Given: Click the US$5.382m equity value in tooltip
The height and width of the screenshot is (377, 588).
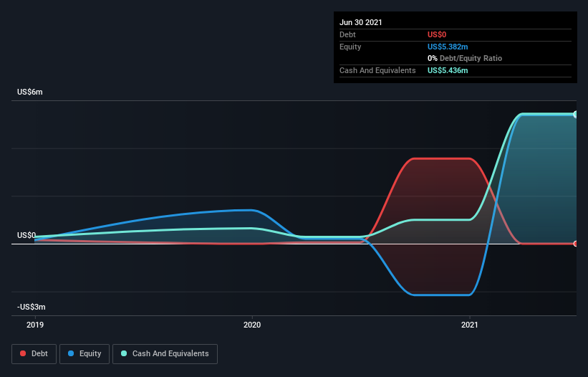Looking at the screenshot, I should (x=448, y=47).
